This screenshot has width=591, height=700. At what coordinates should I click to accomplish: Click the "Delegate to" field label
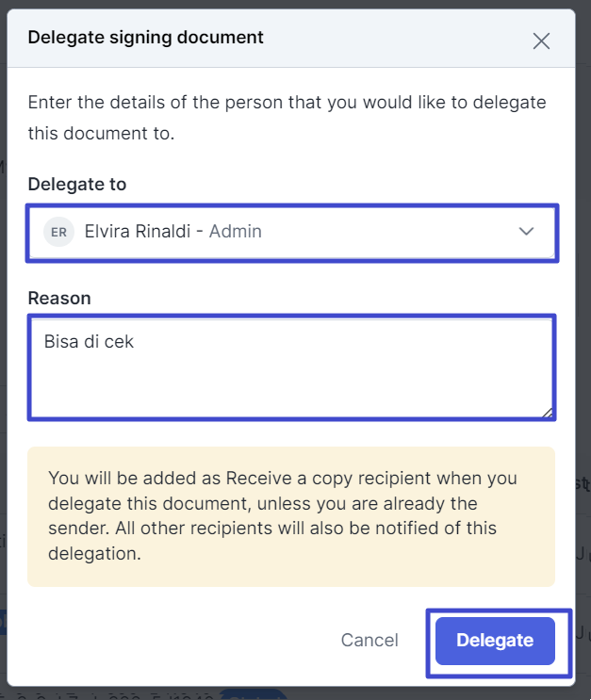pos(77,184)
